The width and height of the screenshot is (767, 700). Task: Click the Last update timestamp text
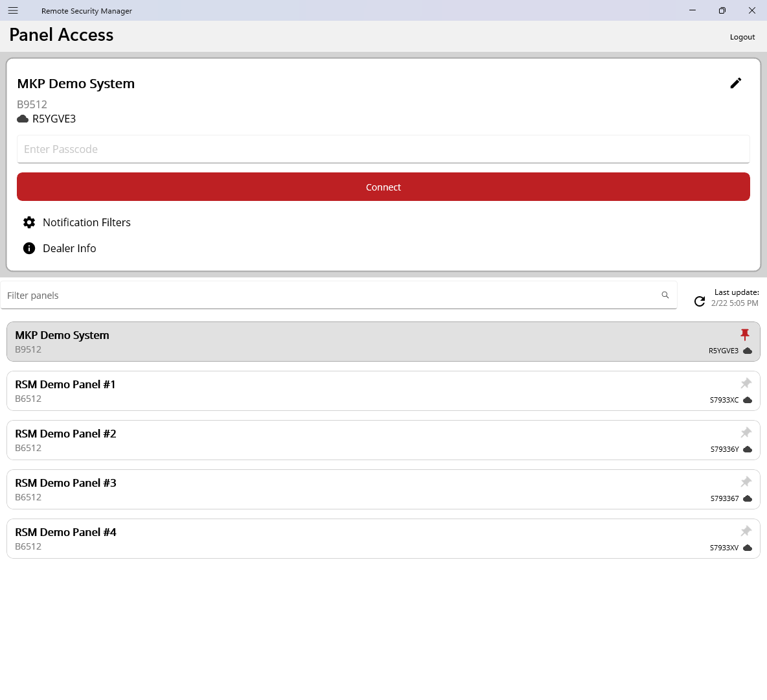click(x=735, y=303)
